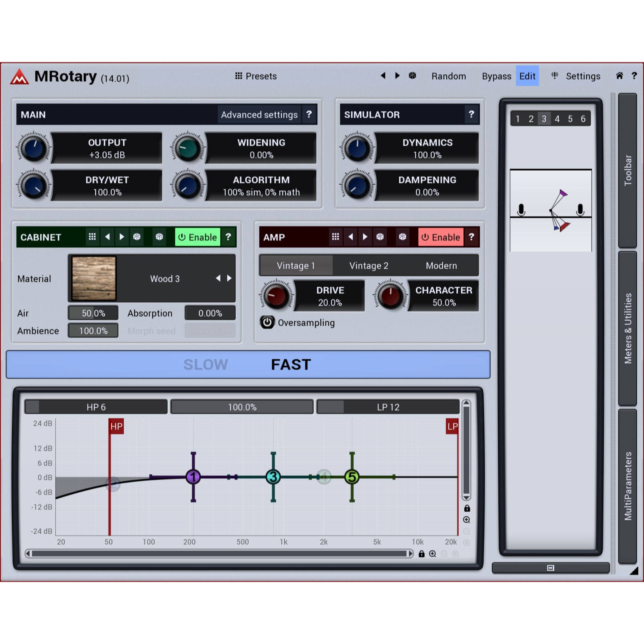This screenshot has width=644, height=644.
Task: Open the Wood 3 material selector
Action: (152, 278)
